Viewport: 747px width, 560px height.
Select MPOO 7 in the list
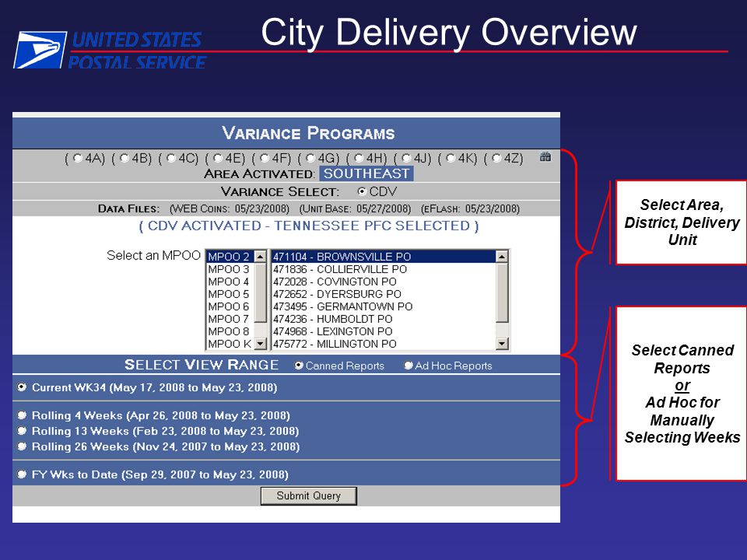pos(230,319)
